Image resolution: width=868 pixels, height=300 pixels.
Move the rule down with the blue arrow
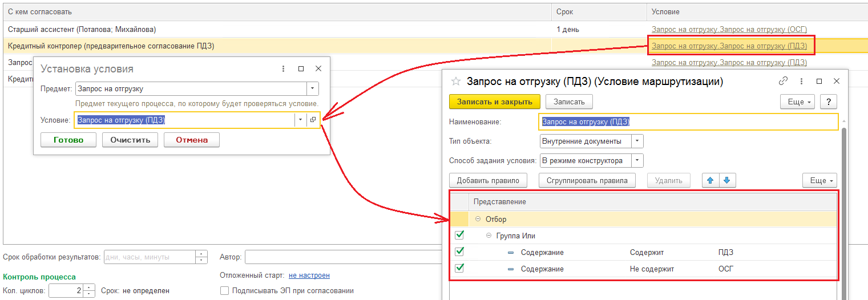(x=726, y=181)
